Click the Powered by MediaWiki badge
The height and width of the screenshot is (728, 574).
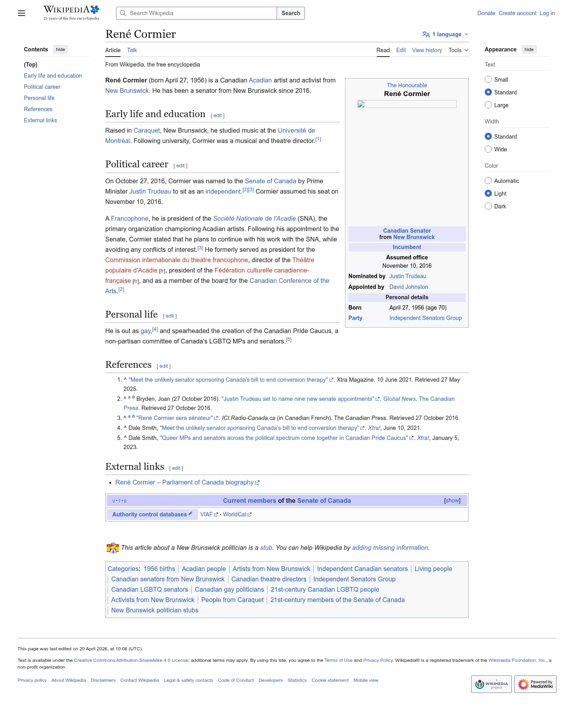(x=535, y=684)
